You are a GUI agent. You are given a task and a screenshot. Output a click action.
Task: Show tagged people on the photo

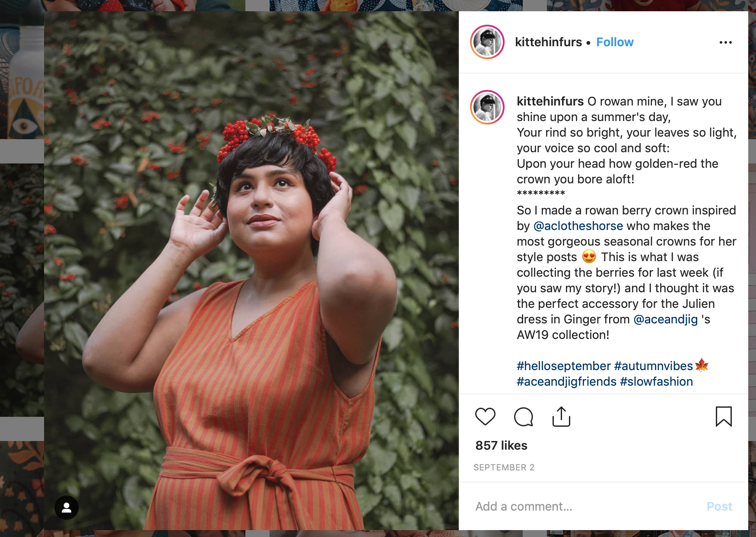[x=67, y=508]
